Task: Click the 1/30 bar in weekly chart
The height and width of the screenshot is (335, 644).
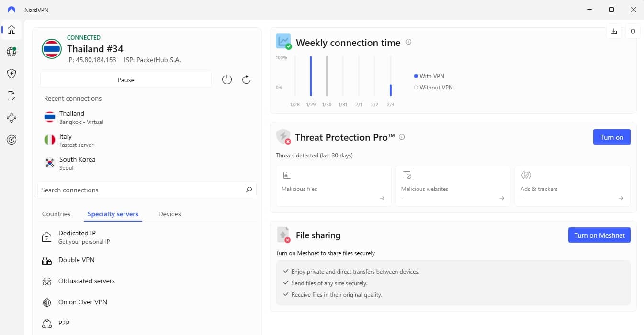Action: point(327,76)
